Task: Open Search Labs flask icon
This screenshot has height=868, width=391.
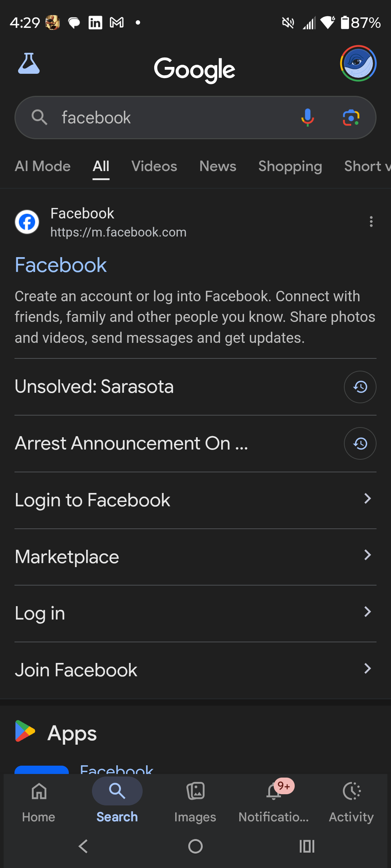Action: click(29, 64)
